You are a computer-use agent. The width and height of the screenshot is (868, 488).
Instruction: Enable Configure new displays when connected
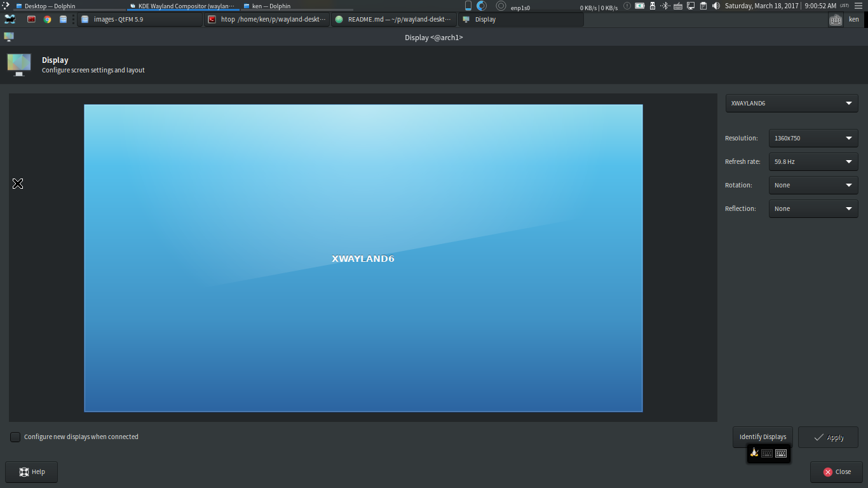click(x=15, y=437)
